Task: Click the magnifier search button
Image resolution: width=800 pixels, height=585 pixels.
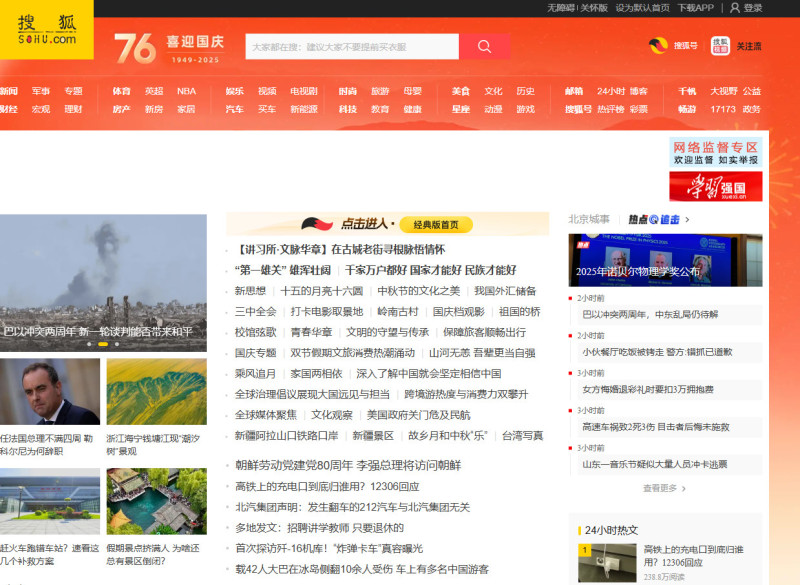Action: [x=484, y=46]
